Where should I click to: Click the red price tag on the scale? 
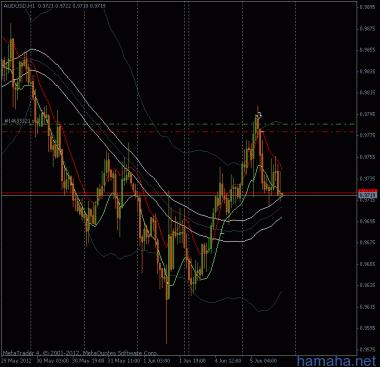point(367,191)
